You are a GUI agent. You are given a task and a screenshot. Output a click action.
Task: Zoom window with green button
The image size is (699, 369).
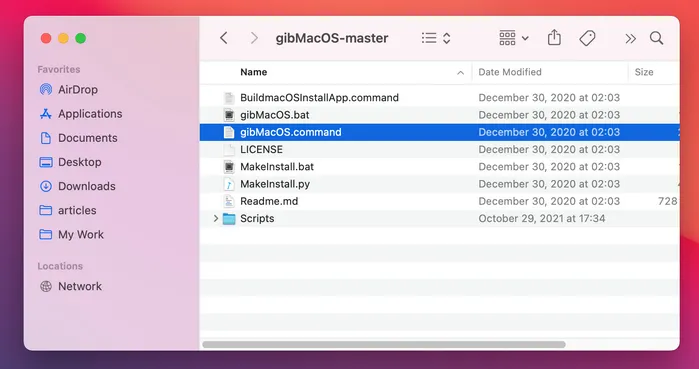tap(81, 38)
